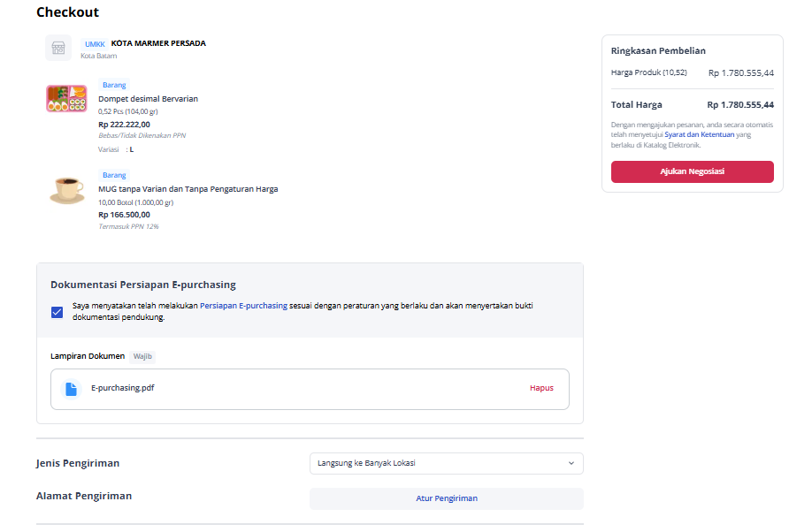
Task: Click the MUG tanpa Varian product title
Action: pos(188,189)
